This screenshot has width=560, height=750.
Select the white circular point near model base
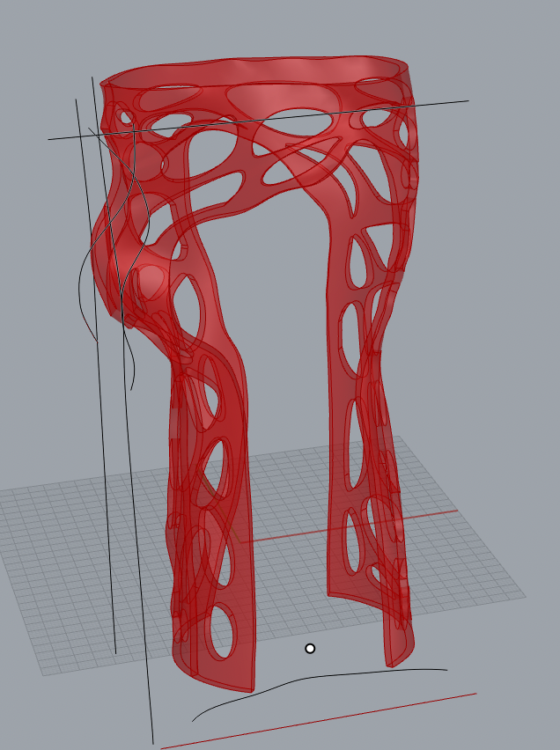tap(310, 649)
